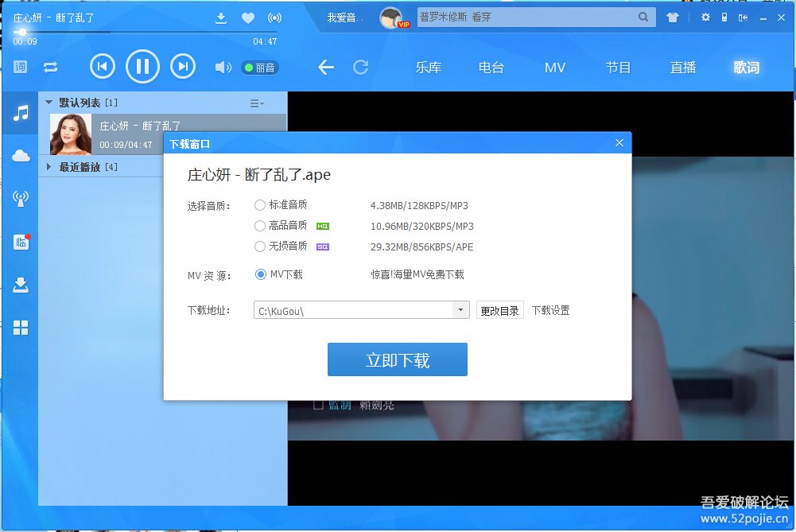796x532 pixels.
Task: Select 无损音质 lossless quality
Action: 260,247
